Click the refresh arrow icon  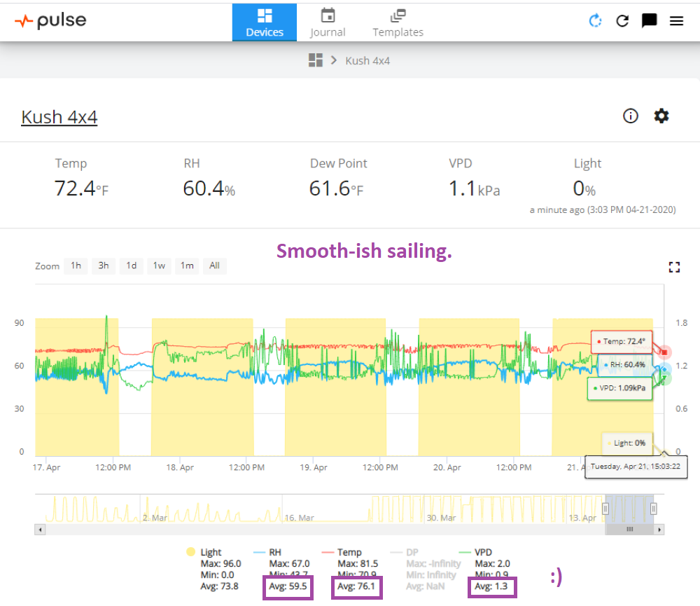click(622, 20)
